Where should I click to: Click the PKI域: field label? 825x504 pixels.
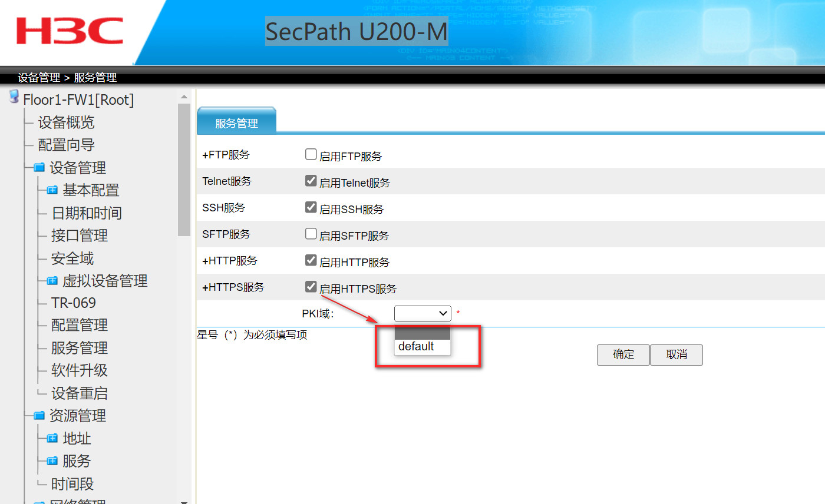click(318, 314)
